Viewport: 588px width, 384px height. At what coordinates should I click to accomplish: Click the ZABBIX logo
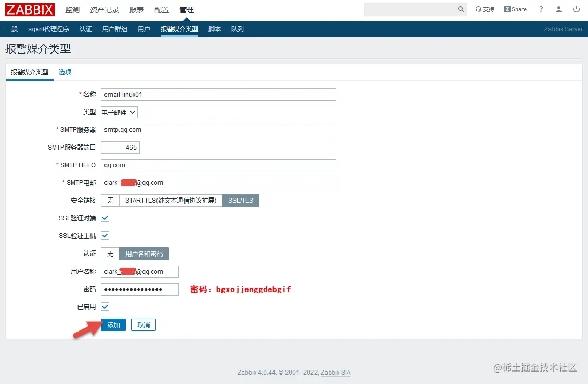tap(30, 9)
